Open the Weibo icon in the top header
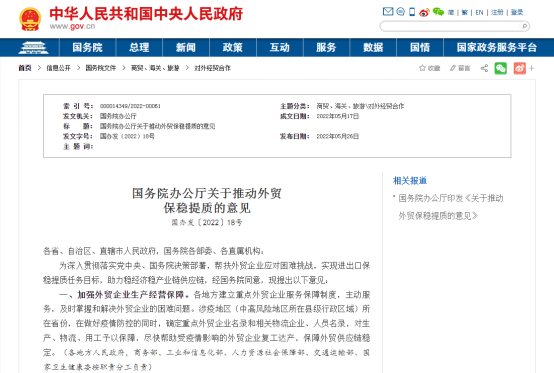554x373 pixels. coord(424,12)
